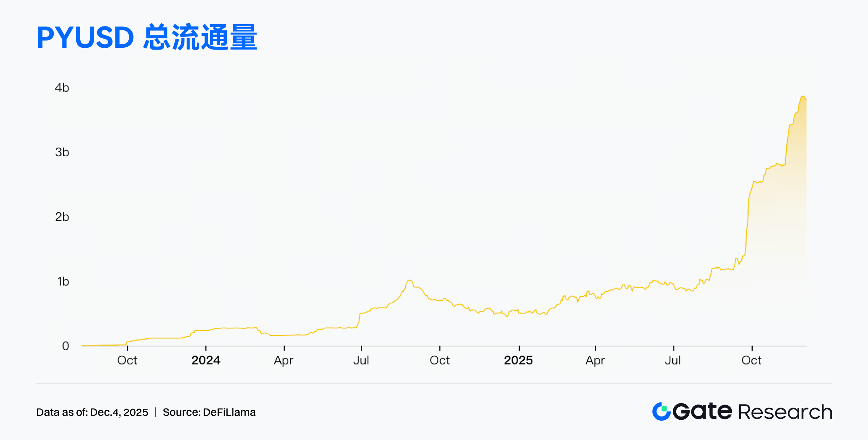Image resolution: width=868 pixels, height=440 pixels.
Task: Click the 3b y-axis label
Action: [62, 152]
